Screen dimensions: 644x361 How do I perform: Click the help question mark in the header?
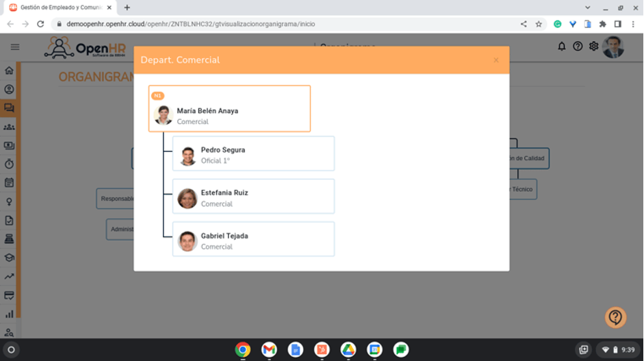[x=578, y=47]
